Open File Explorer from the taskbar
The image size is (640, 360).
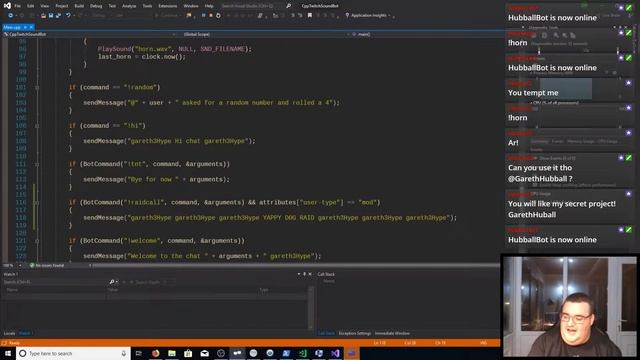(172, 353)
